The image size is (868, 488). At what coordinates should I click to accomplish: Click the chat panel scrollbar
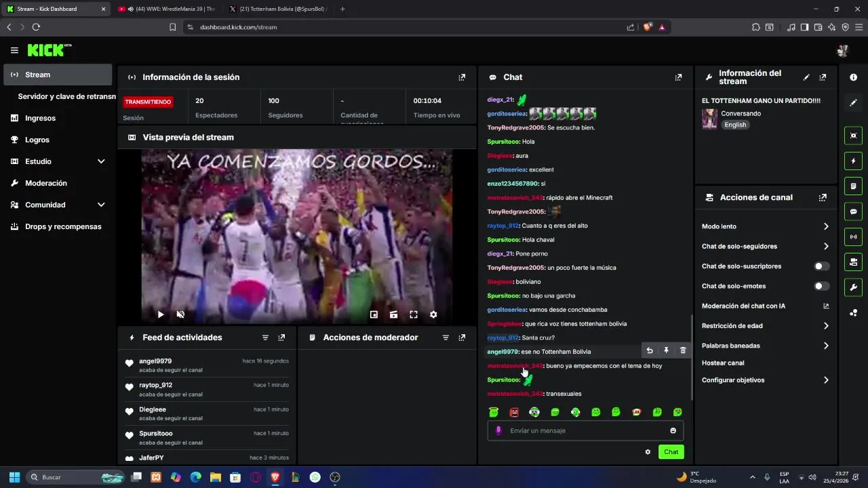tap(691, 356)
